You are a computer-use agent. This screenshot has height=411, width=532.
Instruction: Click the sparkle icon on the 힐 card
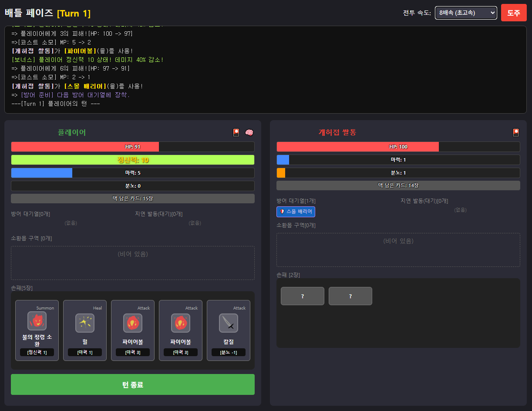85,323
